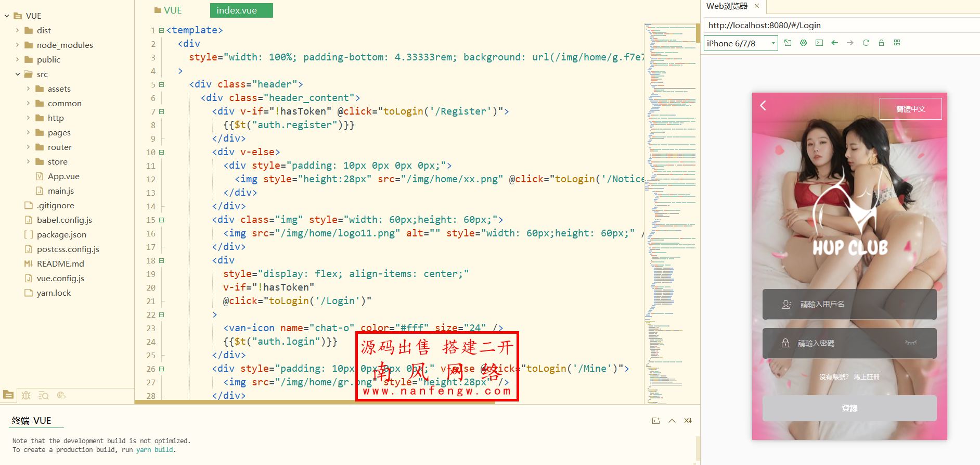The width and height of the screenshot is (980, 465).
Task: Toggle the lock icon in browser toolbar
Action: pyautogui.click(x=881, y=43)
